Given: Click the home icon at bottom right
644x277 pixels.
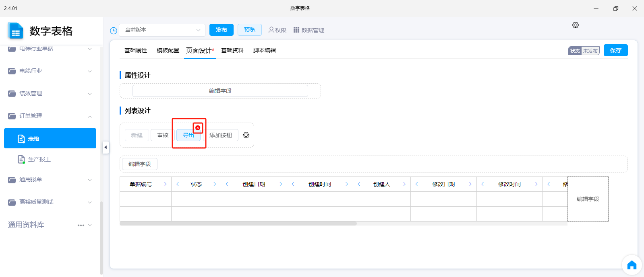Looking at the screenshot, I should click(632, 265).
